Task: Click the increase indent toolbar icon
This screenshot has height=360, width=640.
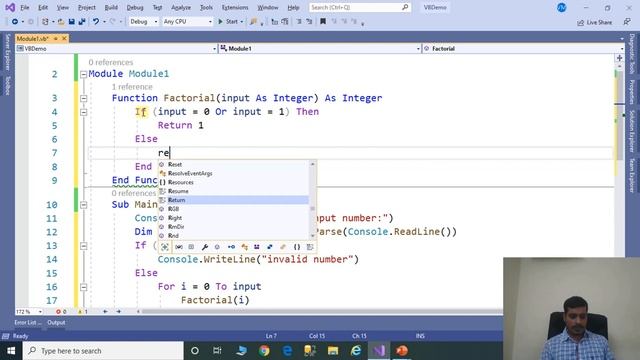Action: (x=309, y=22)
